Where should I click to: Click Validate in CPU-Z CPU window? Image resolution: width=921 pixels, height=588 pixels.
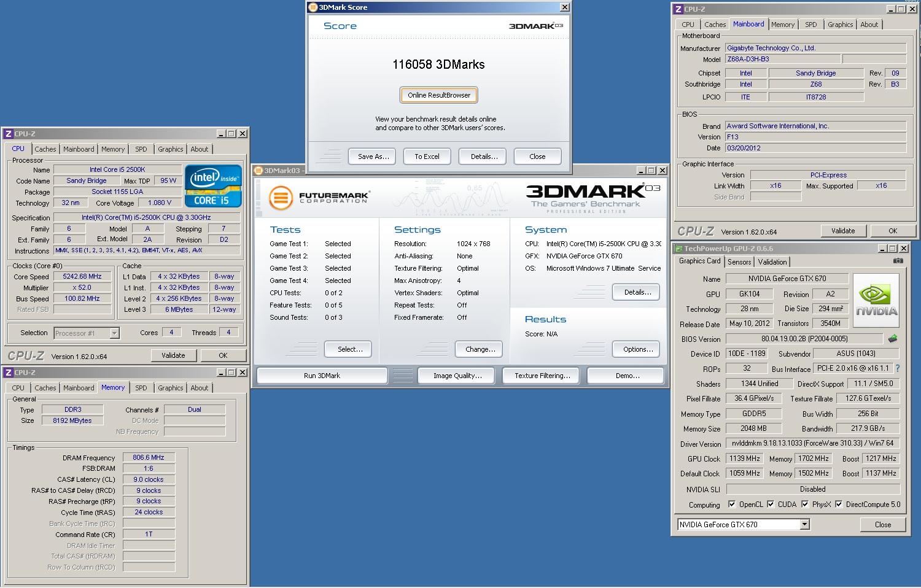point(173,355)
